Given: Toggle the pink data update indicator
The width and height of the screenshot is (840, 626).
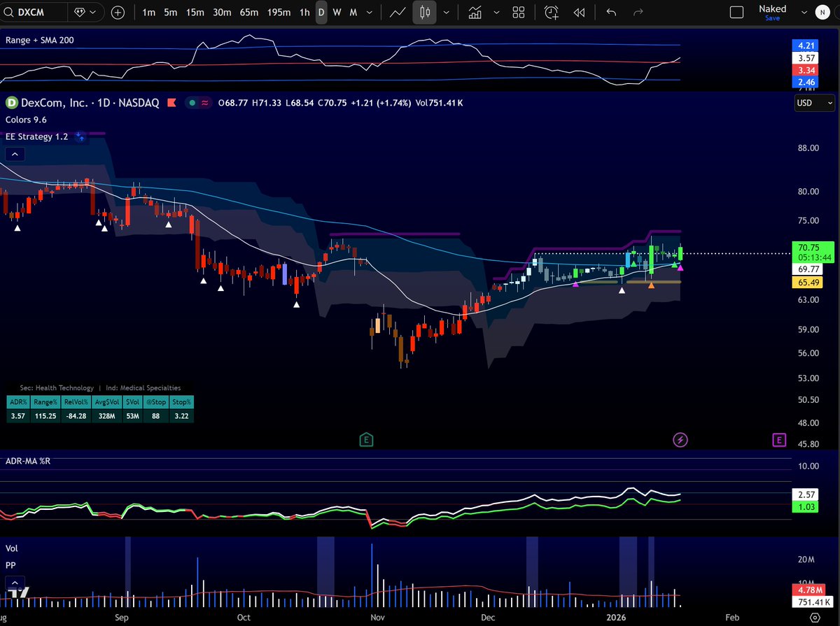Looking at the screenshot, I should 206,103.
